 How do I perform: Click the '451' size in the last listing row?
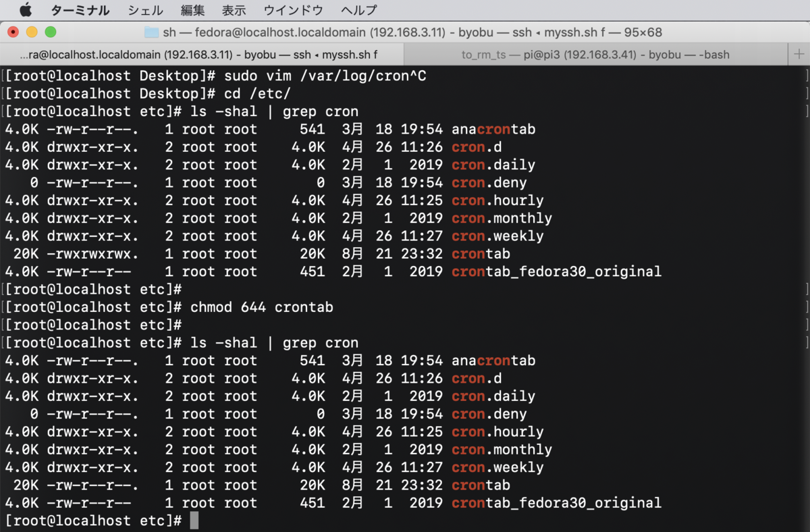click(x=313, y=503)
